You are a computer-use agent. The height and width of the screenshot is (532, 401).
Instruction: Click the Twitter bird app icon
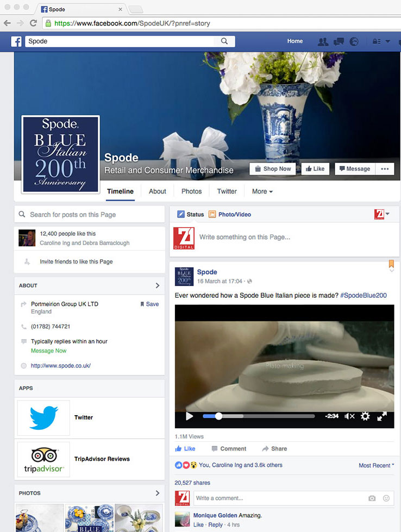[x=44, y=418]
